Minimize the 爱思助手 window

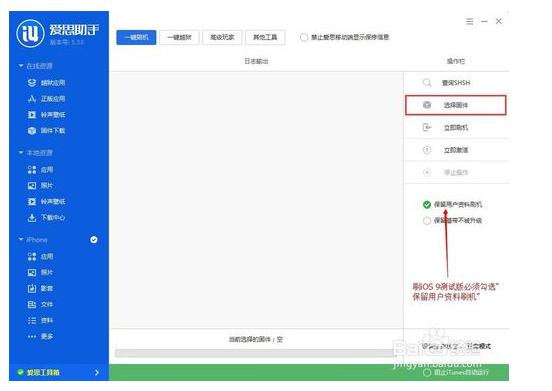[x=484, y=21]
